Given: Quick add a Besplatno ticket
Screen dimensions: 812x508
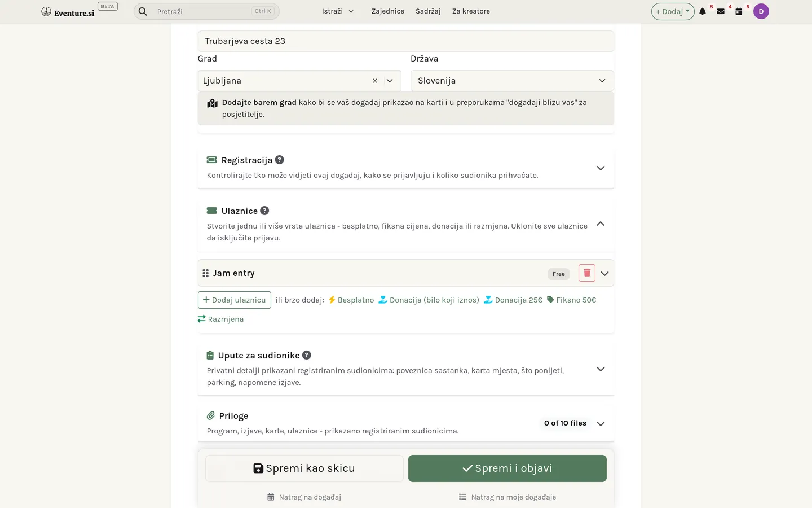Looking at the screenshot, I should 351,300.
